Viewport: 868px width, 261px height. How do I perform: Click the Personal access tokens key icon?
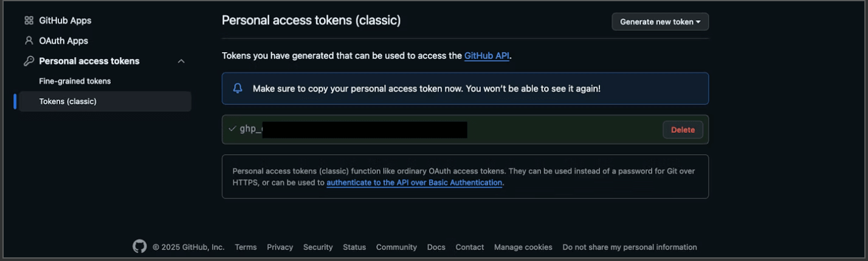pyautogui.click(x=29, y=61)
